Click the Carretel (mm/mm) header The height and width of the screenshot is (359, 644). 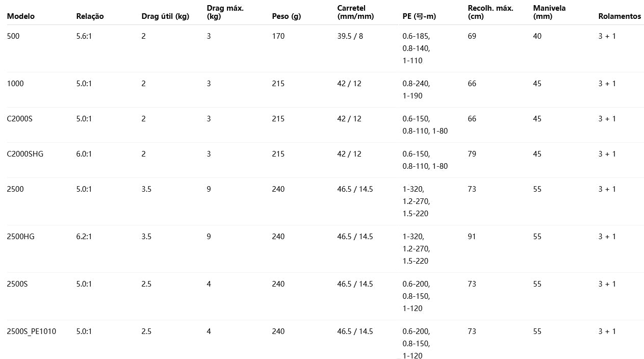click(355, 12)
